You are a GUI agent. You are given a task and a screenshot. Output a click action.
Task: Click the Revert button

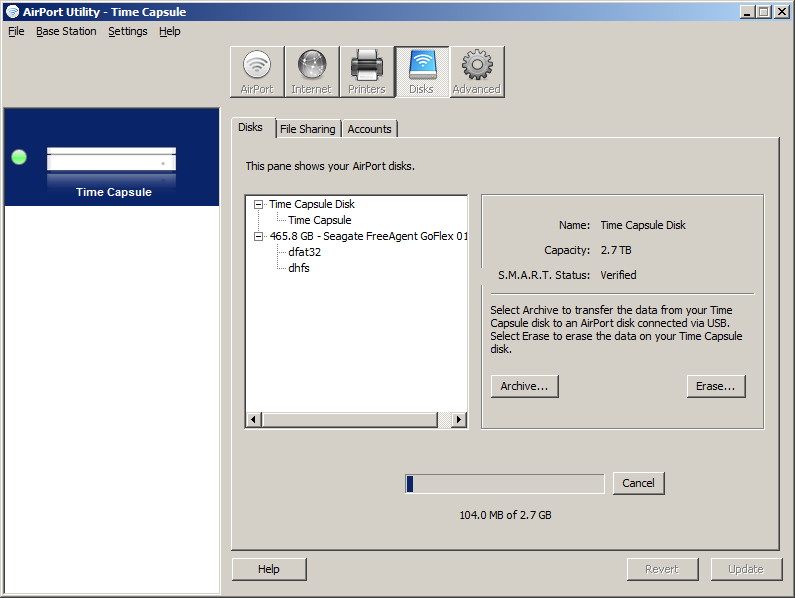pyautogui.click(x=662, y=569)
